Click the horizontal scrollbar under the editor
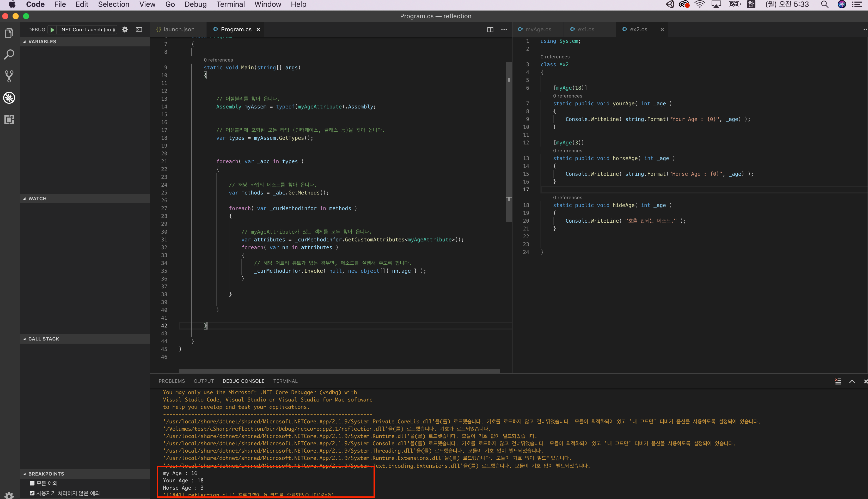This screenshot has width=868, height=499. [339, 371]
